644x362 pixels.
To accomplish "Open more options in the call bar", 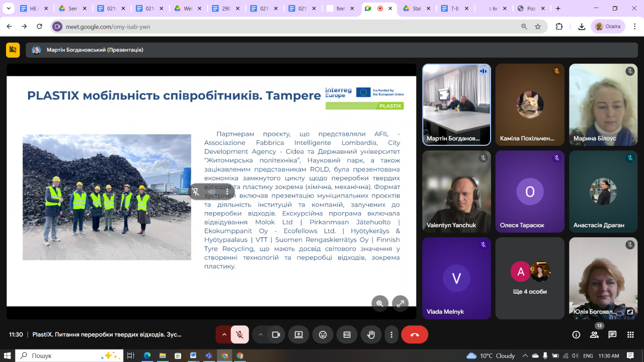I will coord(391,335).
